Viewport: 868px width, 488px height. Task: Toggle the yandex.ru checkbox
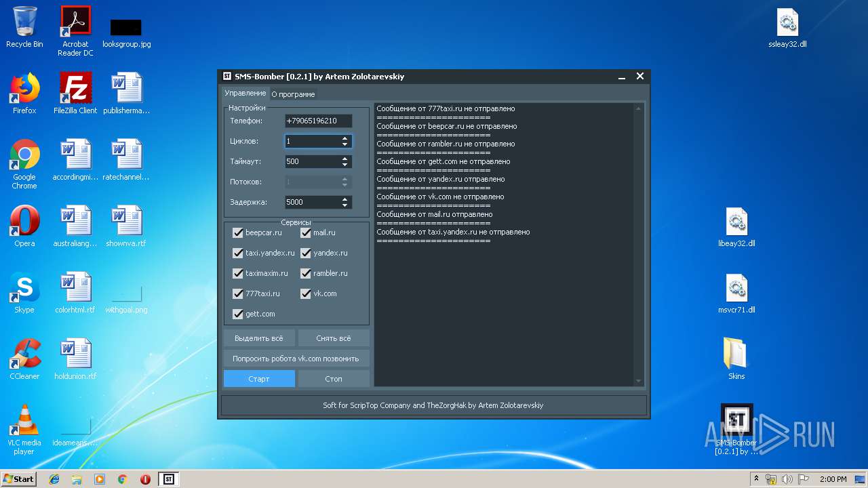[x=306, y=253]
